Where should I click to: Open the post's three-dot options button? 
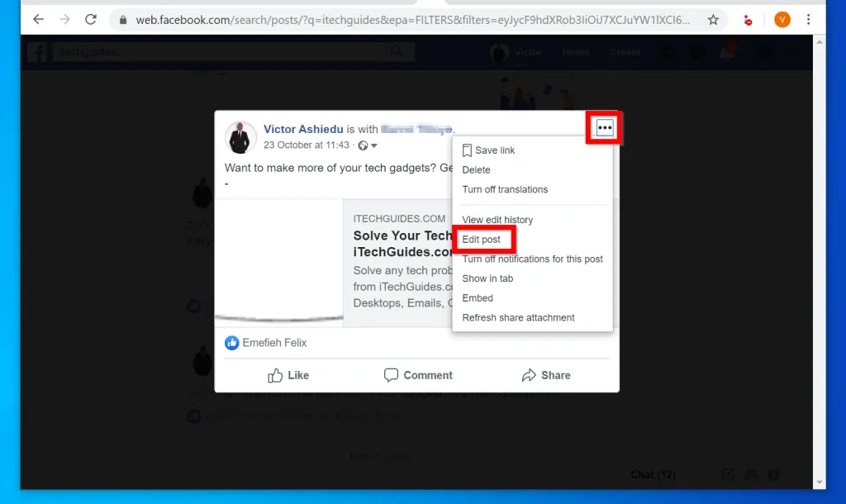604,128
